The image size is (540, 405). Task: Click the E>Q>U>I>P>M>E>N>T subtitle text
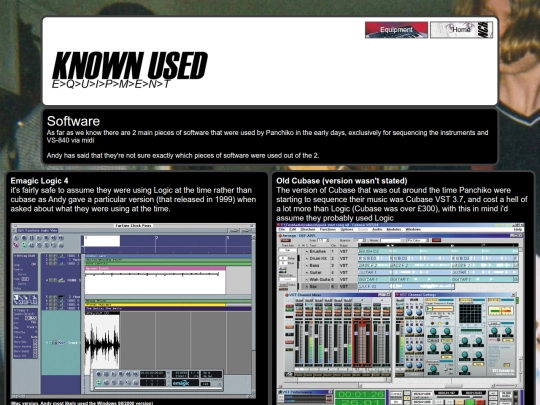(111, 84)
